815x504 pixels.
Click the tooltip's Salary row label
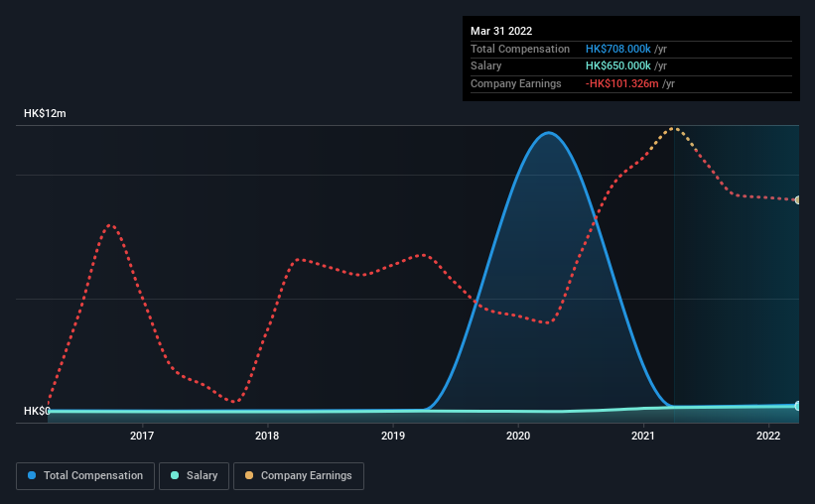(x=486, y=66)
